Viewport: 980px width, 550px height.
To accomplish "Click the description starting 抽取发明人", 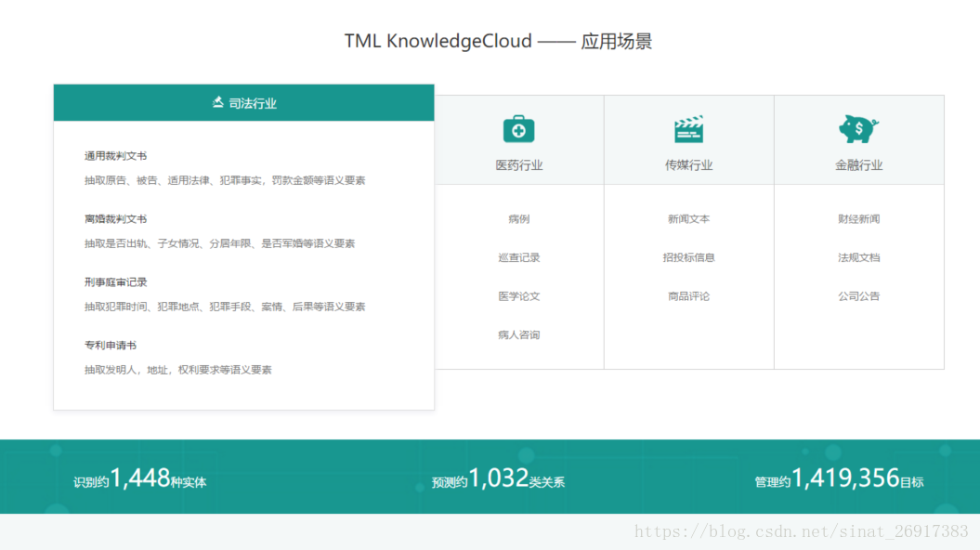I will [178, 370].
